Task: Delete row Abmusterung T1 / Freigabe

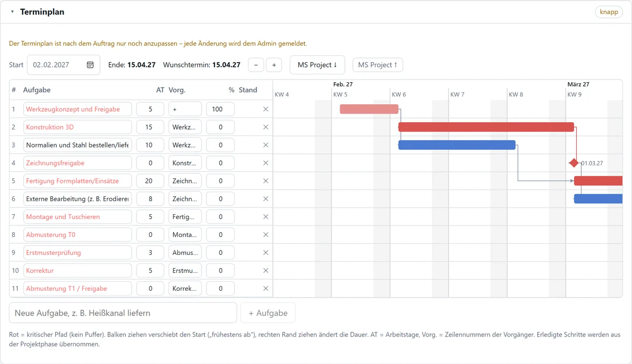Action: tap(265, 288)
